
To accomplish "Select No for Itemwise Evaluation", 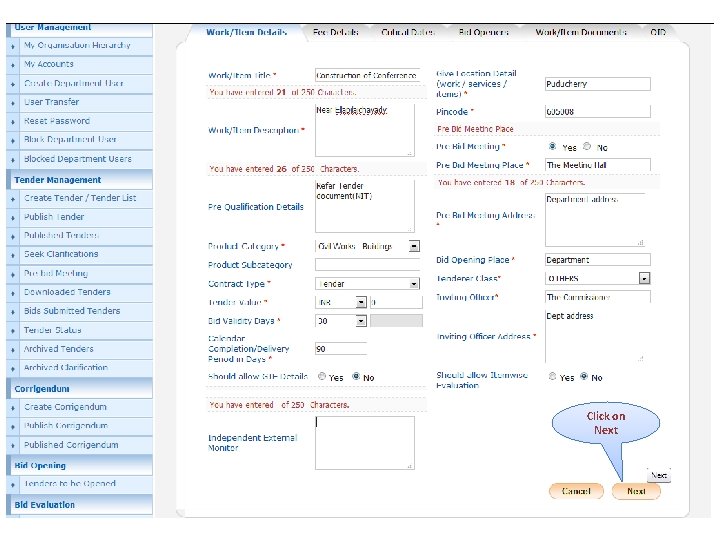I will pyautogui.click(x=584, y=377).
